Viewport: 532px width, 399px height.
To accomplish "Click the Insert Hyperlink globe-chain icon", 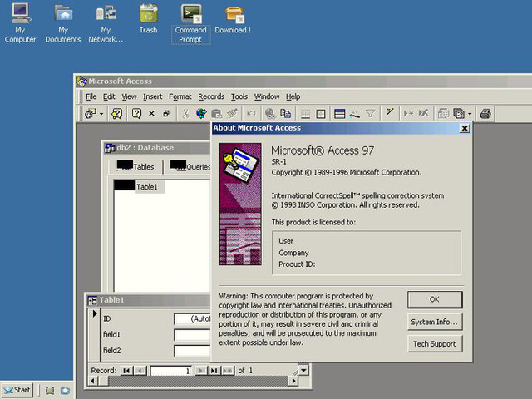I will 270,114.
